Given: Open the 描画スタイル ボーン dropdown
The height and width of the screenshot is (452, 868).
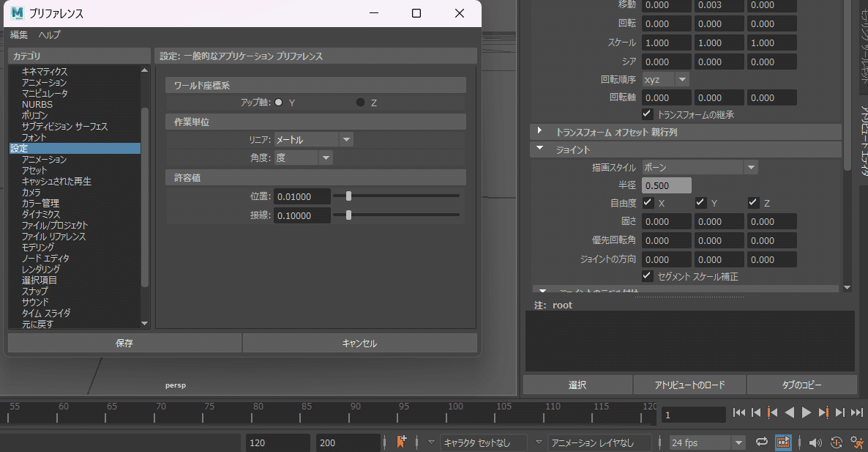Looking at the screenshot, I should click(x=700, y=167).
